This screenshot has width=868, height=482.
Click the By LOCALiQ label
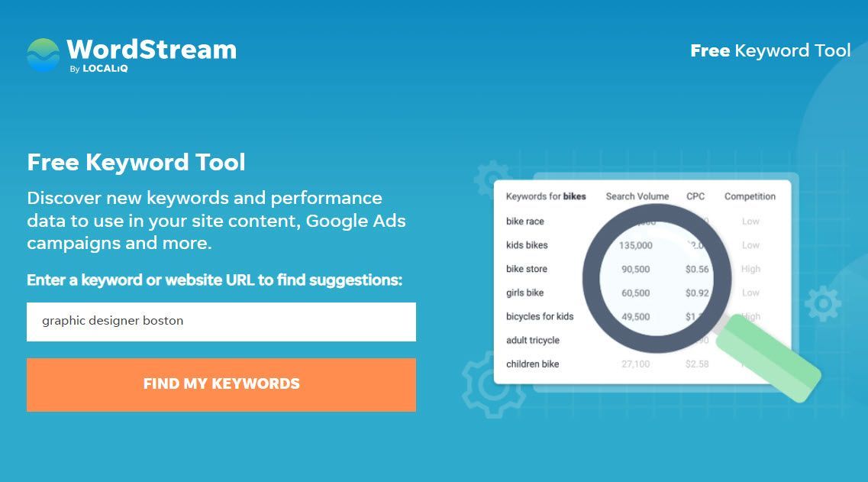pos(98,69)
